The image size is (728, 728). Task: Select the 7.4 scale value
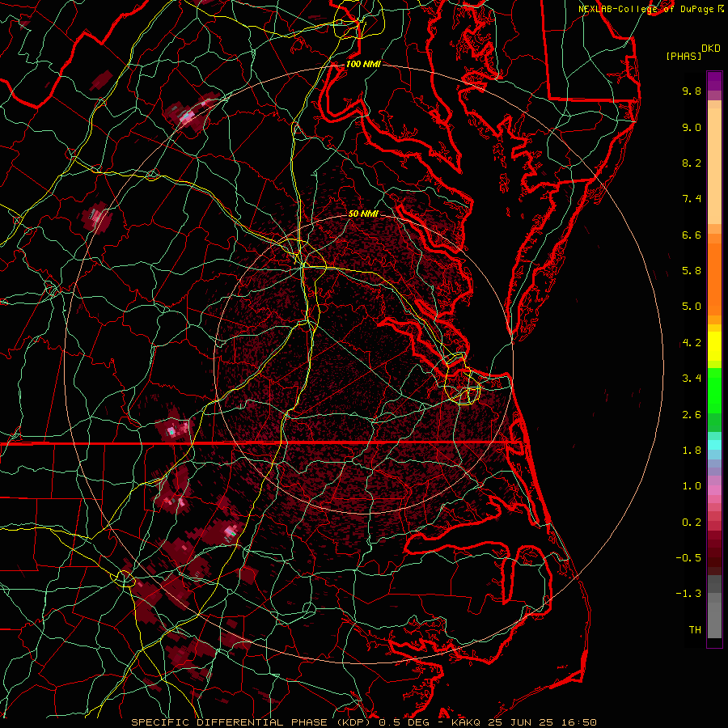(692, 199)
